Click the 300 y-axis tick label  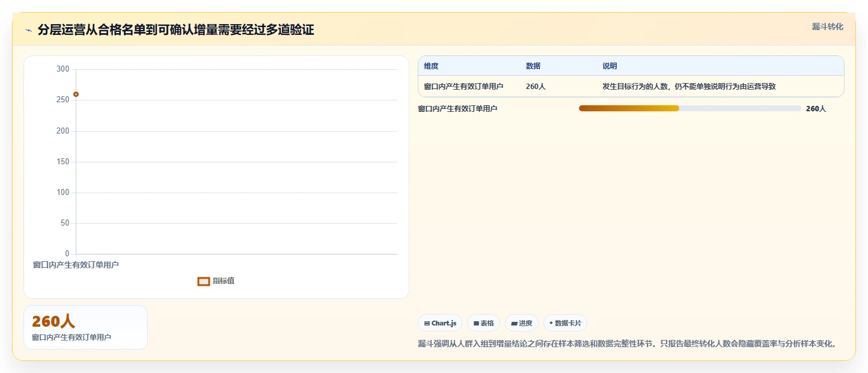pyautogui.click(x=63, y=69)
